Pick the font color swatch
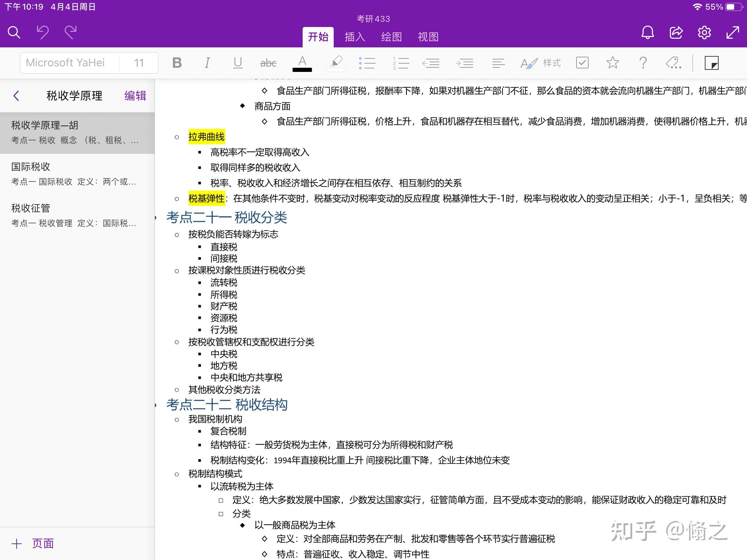The height and width of the screenshot is (560, 747). coord(302,64)
